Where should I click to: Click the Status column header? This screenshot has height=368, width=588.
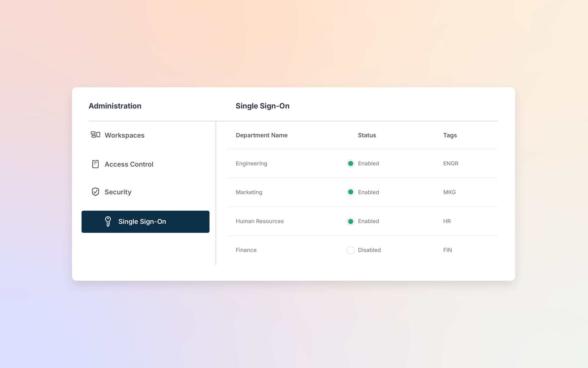(x=367, y=135)
